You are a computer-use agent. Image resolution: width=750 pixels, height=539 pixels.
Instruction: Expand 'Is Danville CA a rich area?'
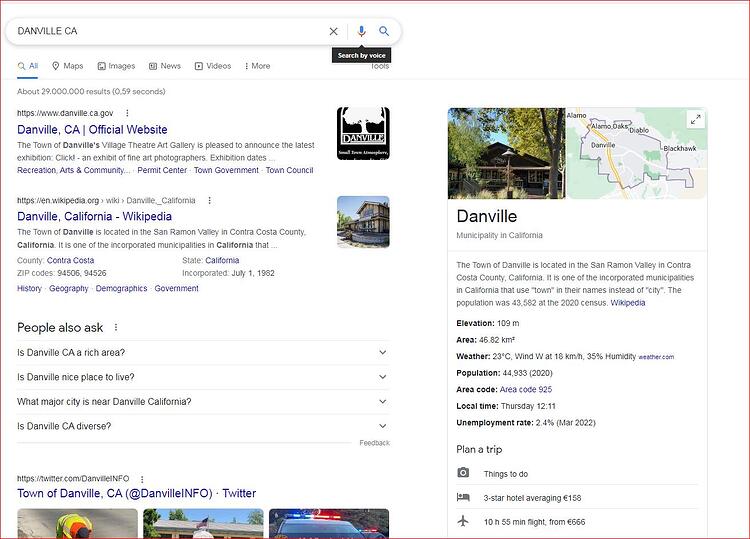[x=203, y=352]
